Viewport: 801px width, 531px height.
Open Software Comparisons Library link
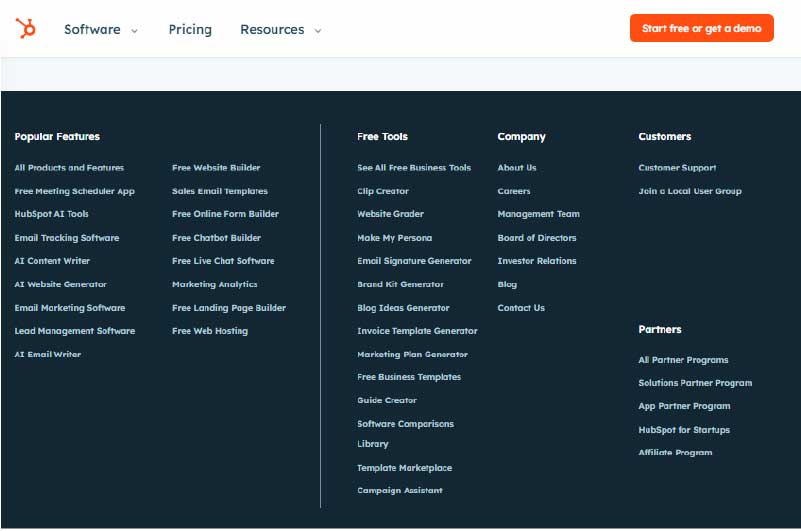(x=405, y=433)
